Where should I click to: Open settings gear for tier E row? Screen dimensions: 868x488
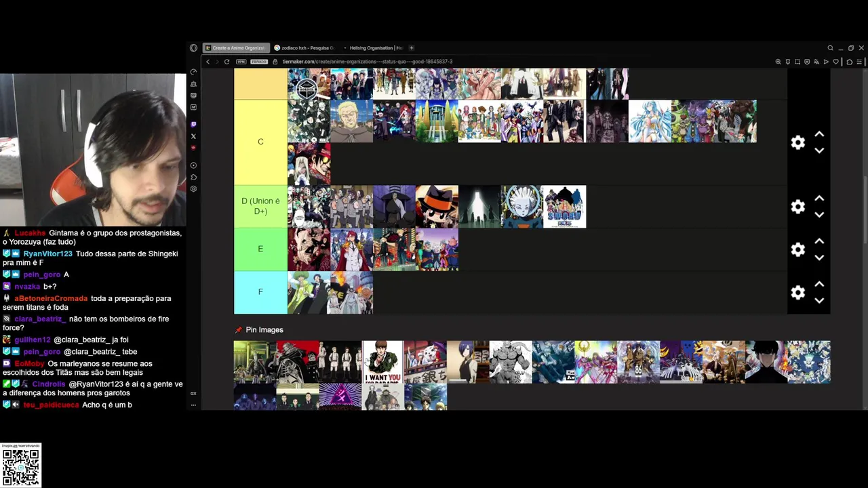pyautogui.click(x=798, y=249)
